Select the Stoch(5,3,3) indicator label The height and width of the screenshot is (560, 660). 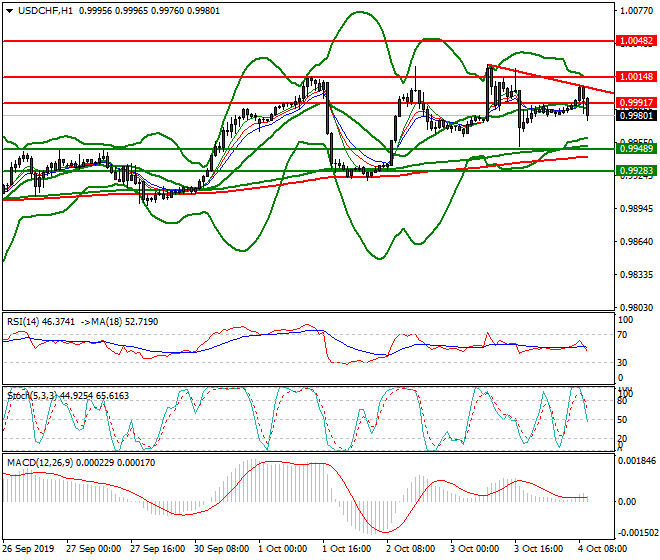[32, 396]
